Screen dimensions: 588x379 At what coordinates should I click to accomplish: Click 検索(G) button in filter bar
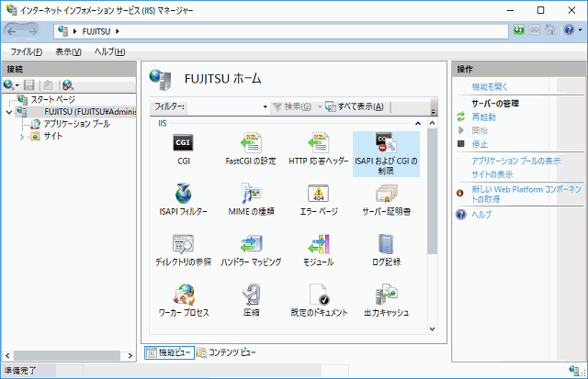click(x=292, y=106)
